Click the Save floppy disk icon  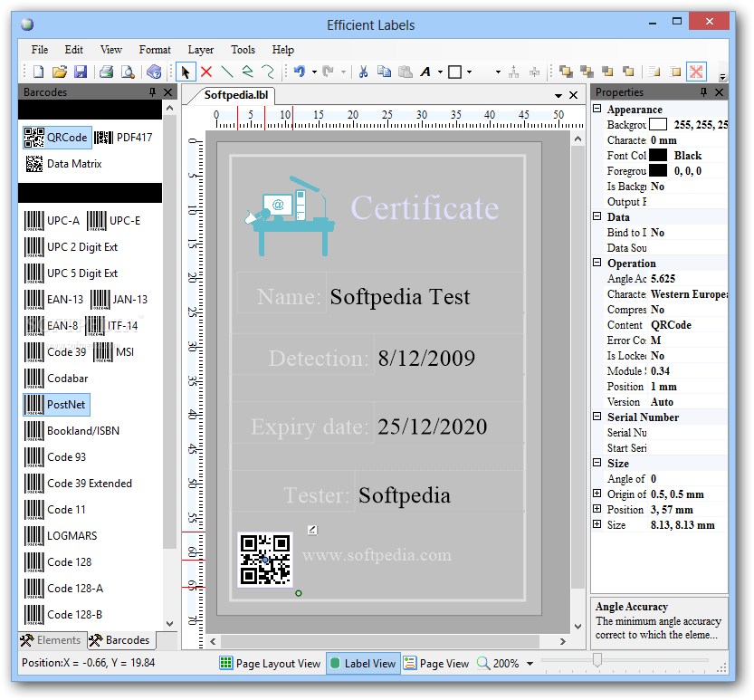point(81,72)
